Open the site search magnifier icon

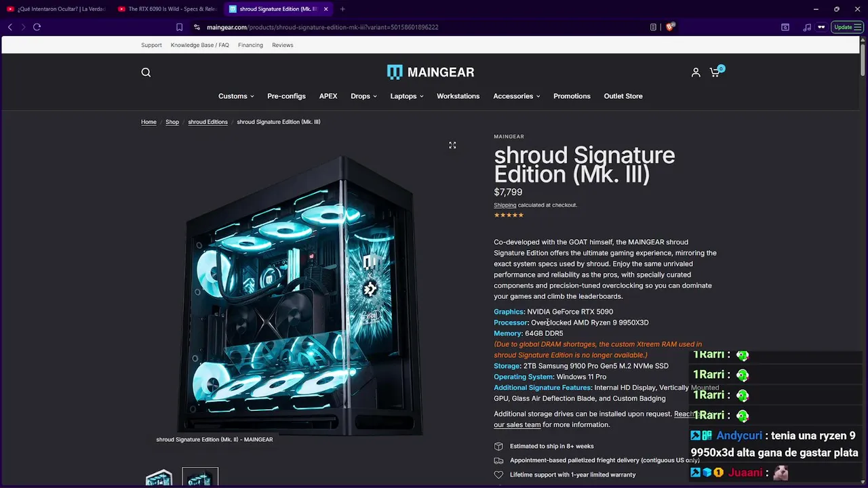(x=146, y=73)
